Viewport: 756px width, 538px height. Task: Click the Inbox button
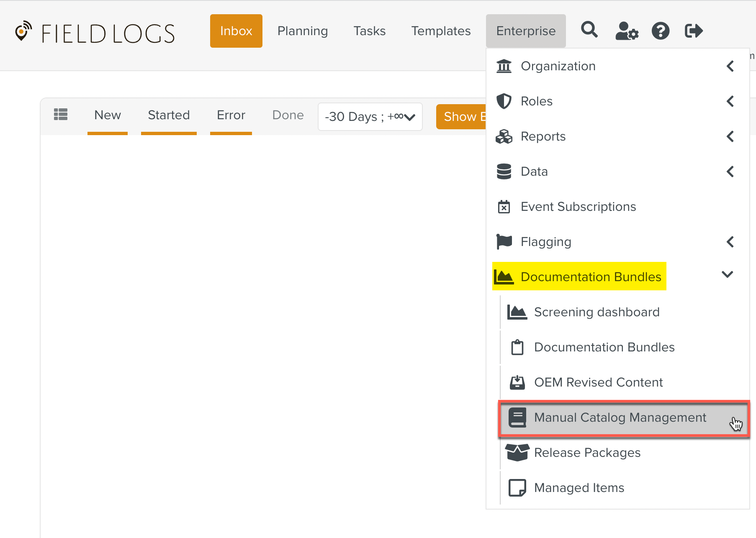coord(236,31)
